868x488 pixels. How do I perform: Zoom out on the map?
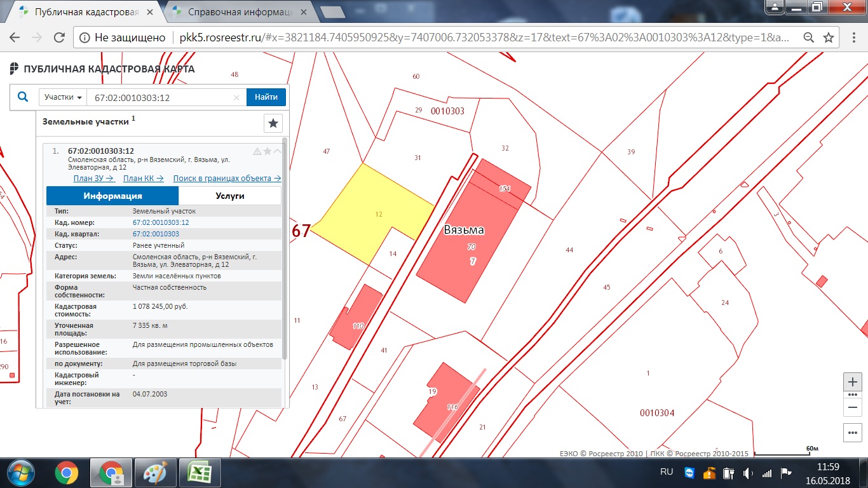coord(853,407)
